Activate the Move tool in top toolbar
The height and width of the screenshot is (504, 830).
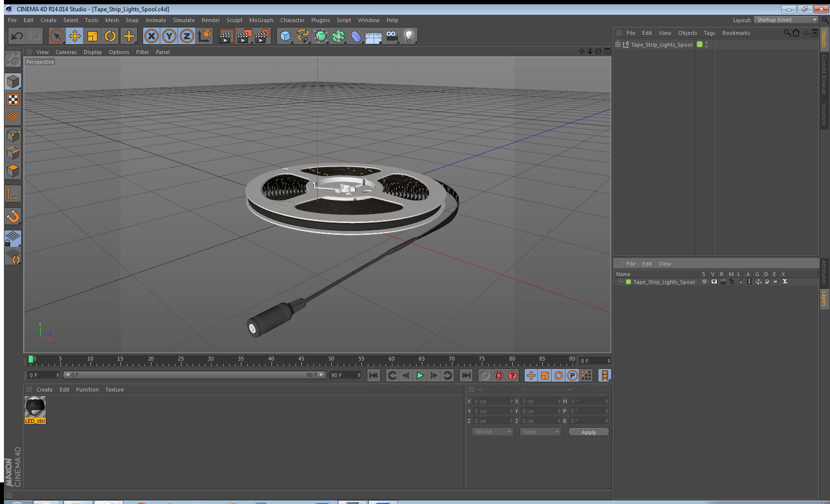pyautogui.click(x=75, y=36)
